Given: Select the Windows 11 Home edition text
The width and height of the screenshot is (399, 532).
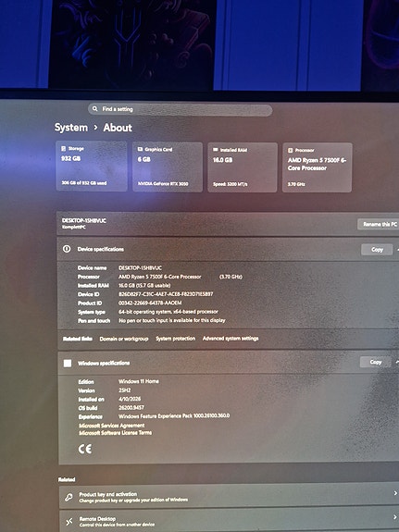Looking at the screenshot, I should click(139, 381).
